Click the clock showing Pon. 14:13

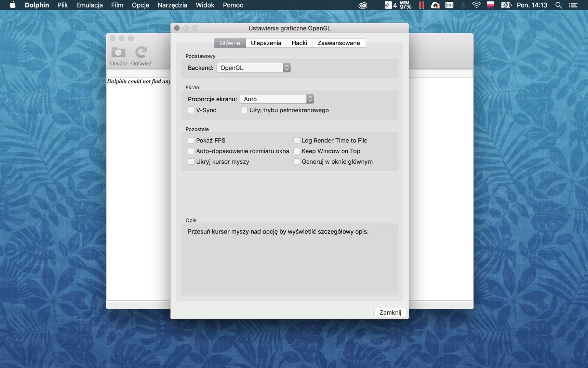point(532,5)
